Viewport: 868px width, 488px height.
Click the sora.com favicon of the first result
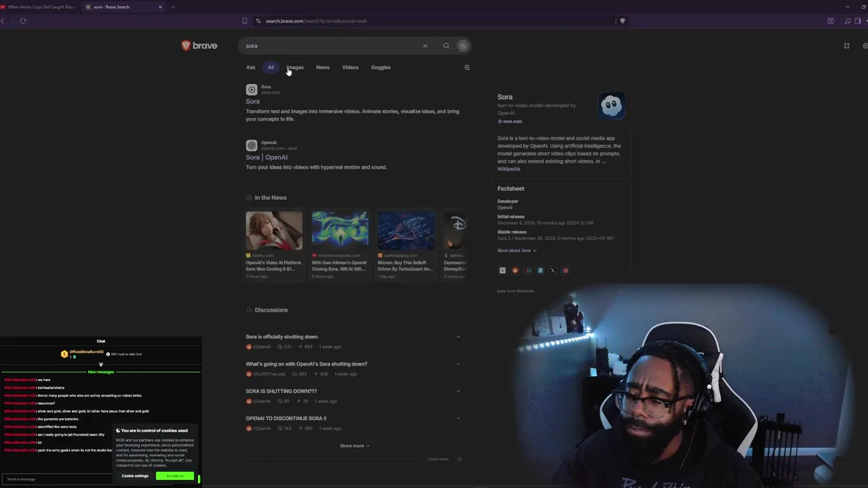pyautogui.click(x=252, y=89)
